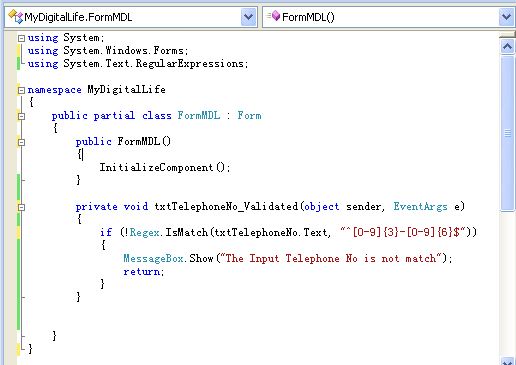Click the MyDigitalLife.FormMDL combo box text
The height and width of the screenshot is (365, 516).
coord(78,17)
